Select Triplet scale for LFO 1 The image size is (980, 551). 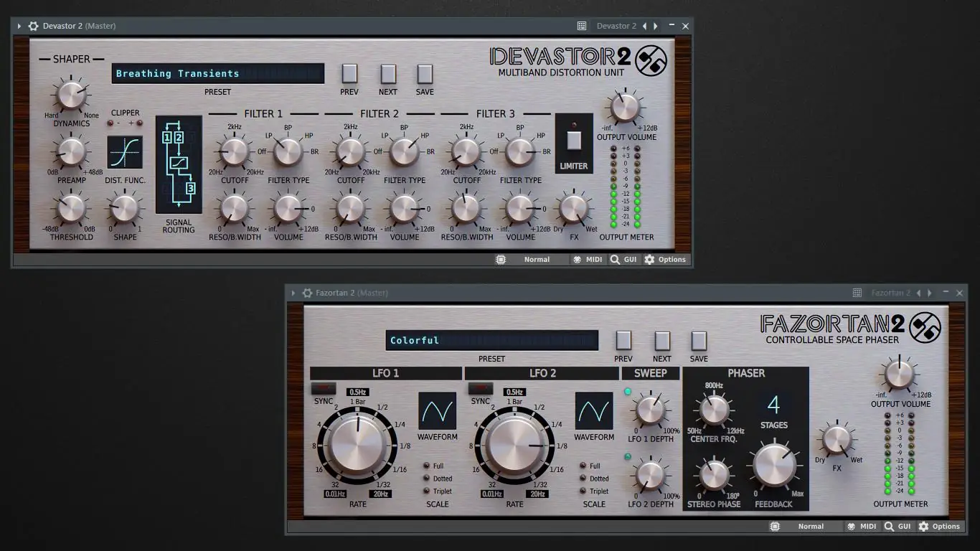[427, 491]
